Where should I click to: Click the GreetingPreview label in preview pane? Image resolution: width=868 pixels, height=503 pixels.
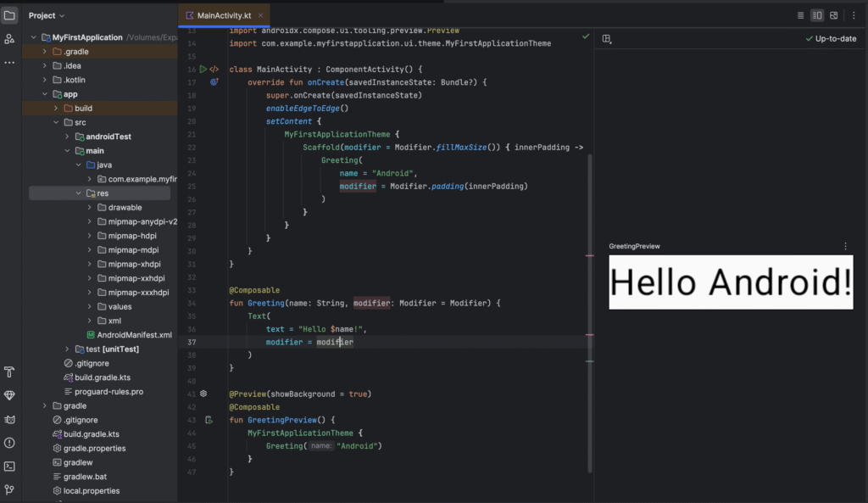tap(634, 247)
